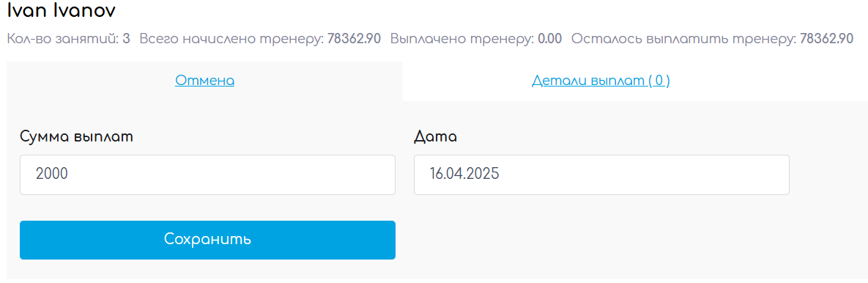Click the lessons count value 3
Image resolution: width=868 pixels, height=283 pixels.
point(126,39)
